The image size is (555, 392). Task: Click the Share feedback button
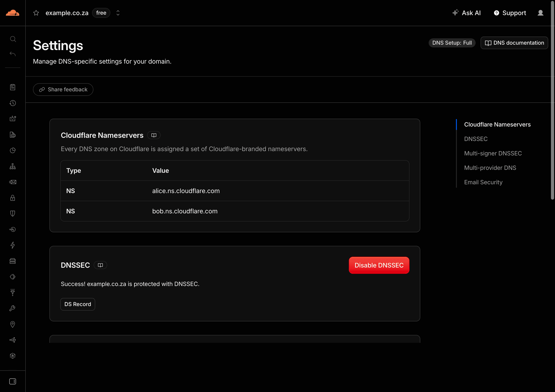click(63, 90)
